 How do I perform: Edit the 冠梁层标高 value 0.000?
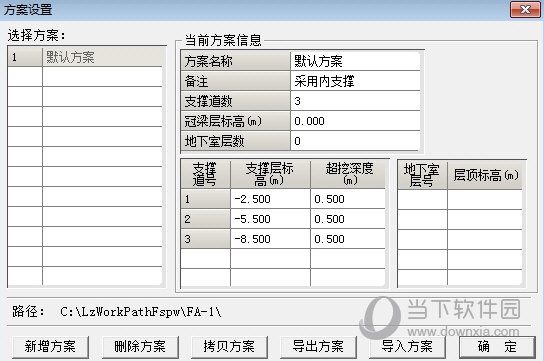355,121
